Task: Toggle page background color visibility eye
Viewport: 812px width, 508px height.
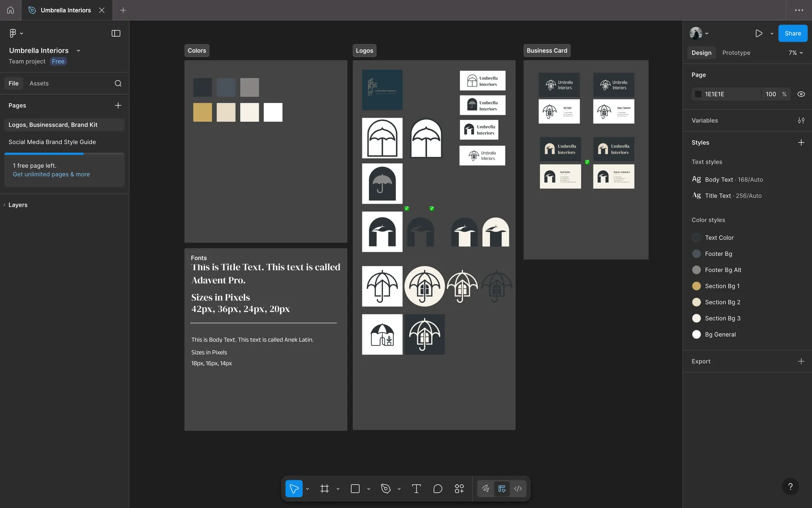Action: 801,94
